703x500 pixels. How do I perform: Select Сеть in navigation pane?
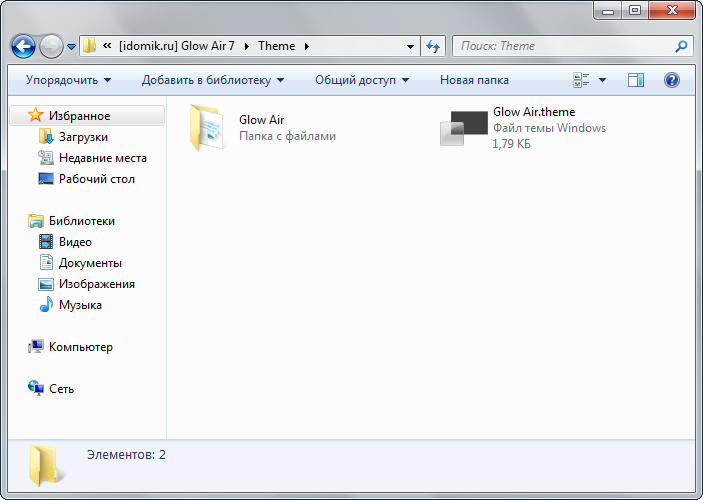pos(61,389)
